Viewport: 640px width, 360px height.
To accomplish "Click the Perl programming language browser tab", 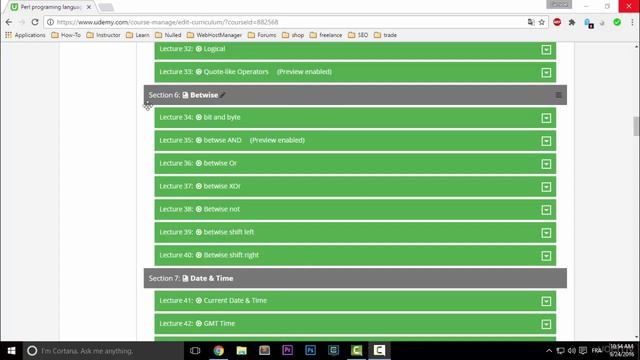I will [x=51, y=7].
